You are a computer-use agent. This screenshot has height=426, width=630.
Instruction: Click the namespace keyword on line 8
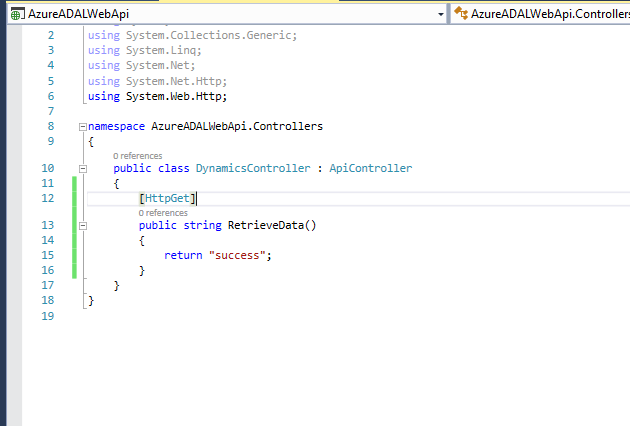click(x=116, y=127)
